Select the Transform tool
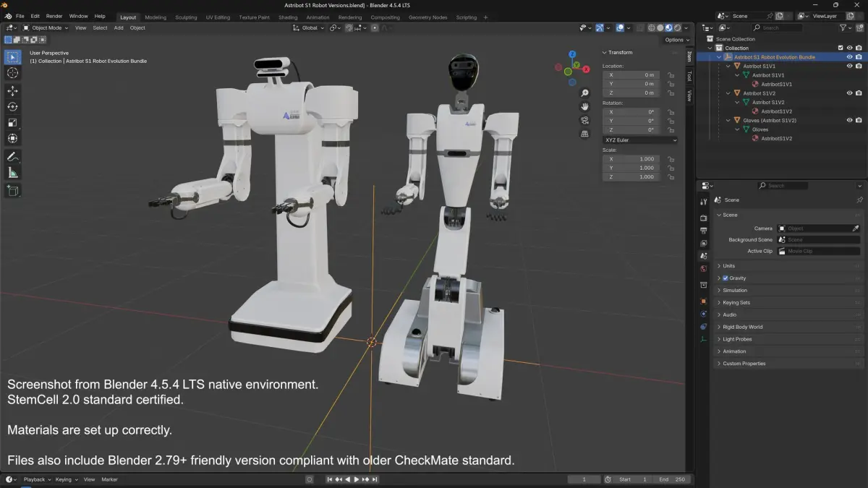Viewport: 868px width, 488px height. pos(13,139)
